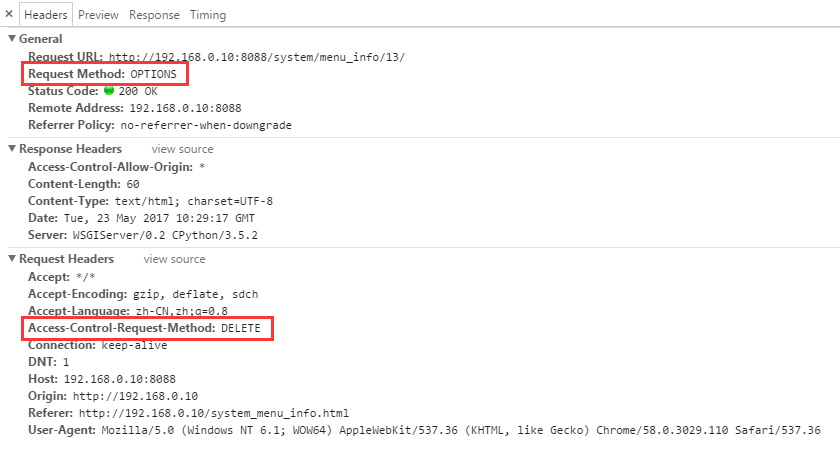Click the green status code indicator
840x449 pixels.
[x=109, y=91]
